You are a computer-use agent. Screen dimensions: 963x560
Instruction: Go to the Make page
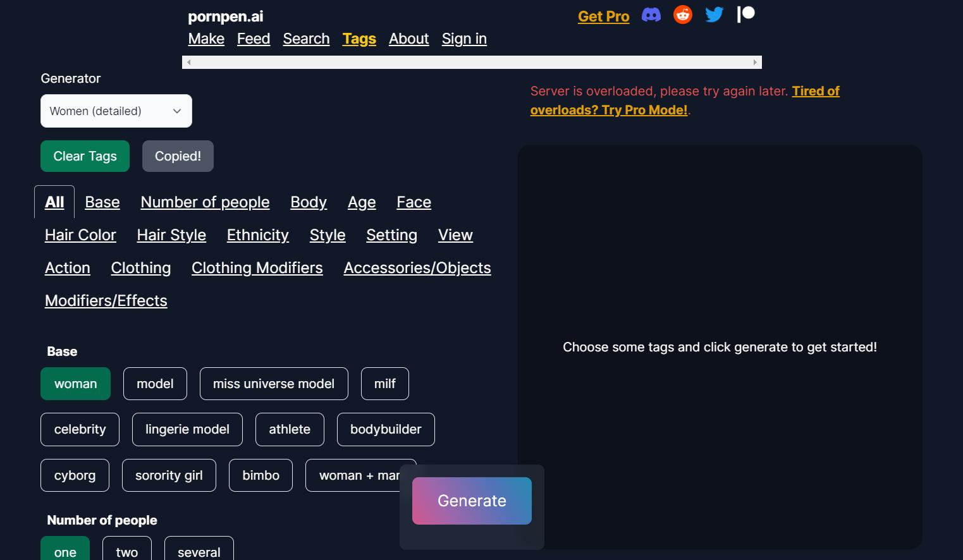[206, 39]
